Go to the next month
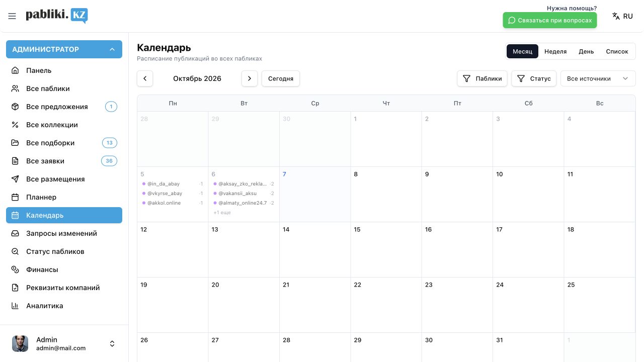This screenshot has height=362, width=644. pos(250,78)
